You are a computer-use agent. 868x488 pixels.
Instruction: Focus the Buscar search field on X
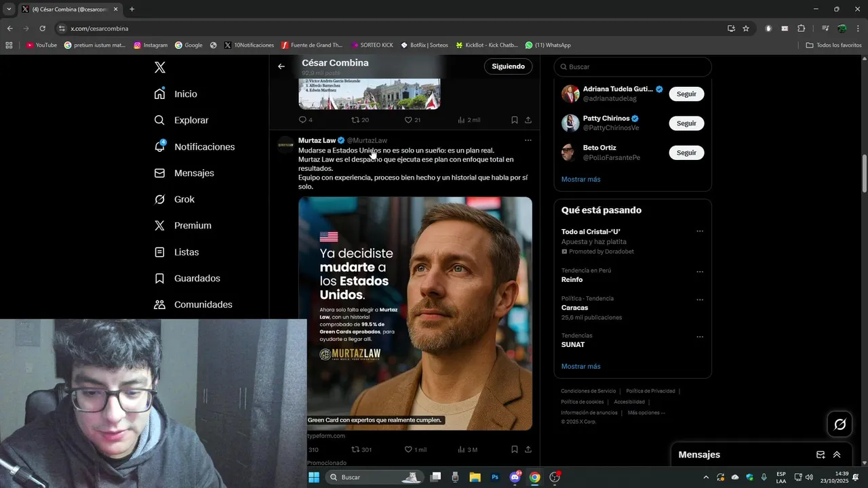633,66
